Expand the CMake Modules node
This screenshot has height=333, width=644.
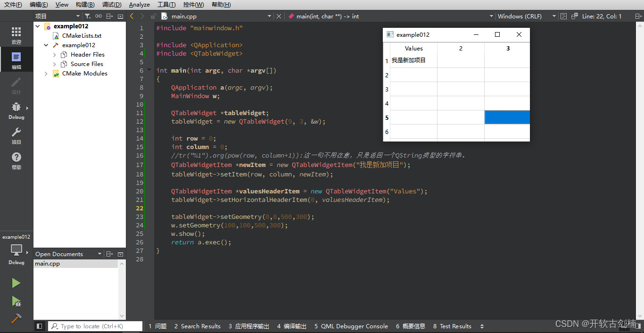46,74
